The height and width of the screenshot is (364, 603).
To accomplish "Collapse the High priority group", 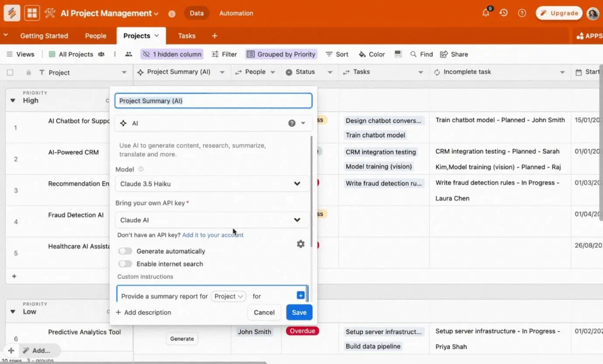I will [x=13, y=100].
